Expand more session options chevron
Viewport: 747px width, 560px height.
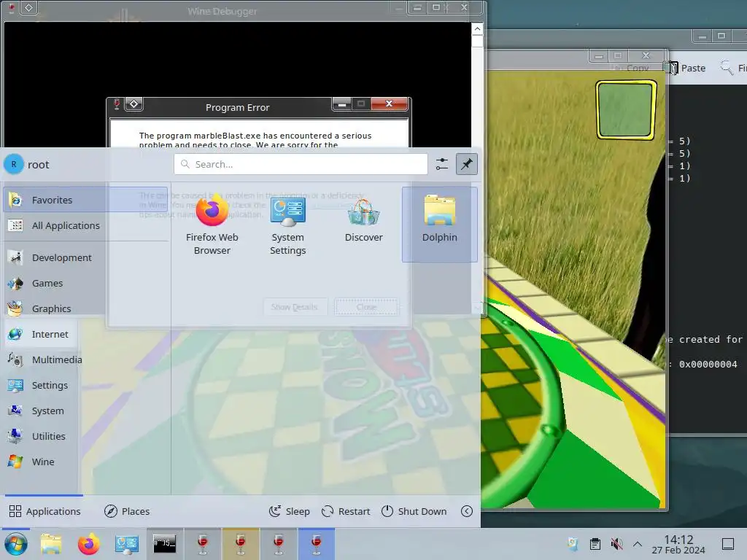click(x=467, y=511)
